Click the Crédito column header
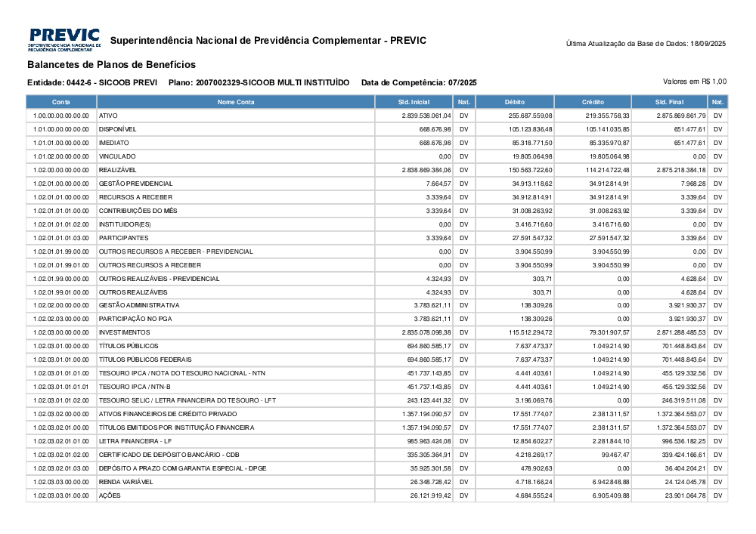This screenshot has height=534, width=756. pos(593,102)
